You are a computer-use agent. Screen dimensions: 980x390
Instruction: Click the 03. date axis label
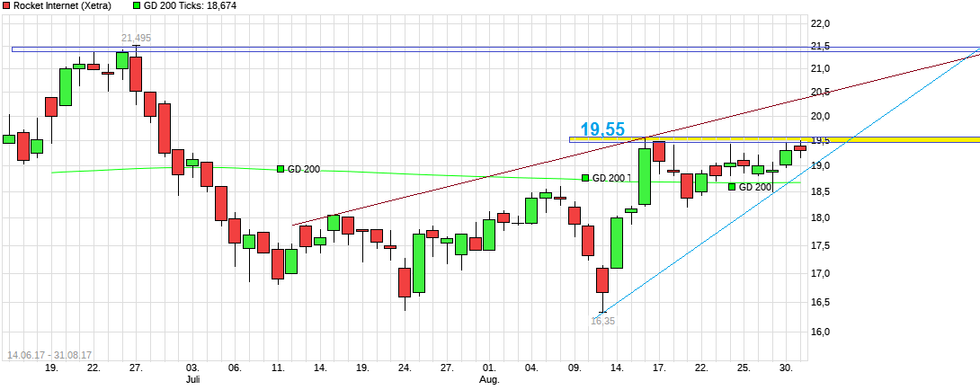[193, 368]
